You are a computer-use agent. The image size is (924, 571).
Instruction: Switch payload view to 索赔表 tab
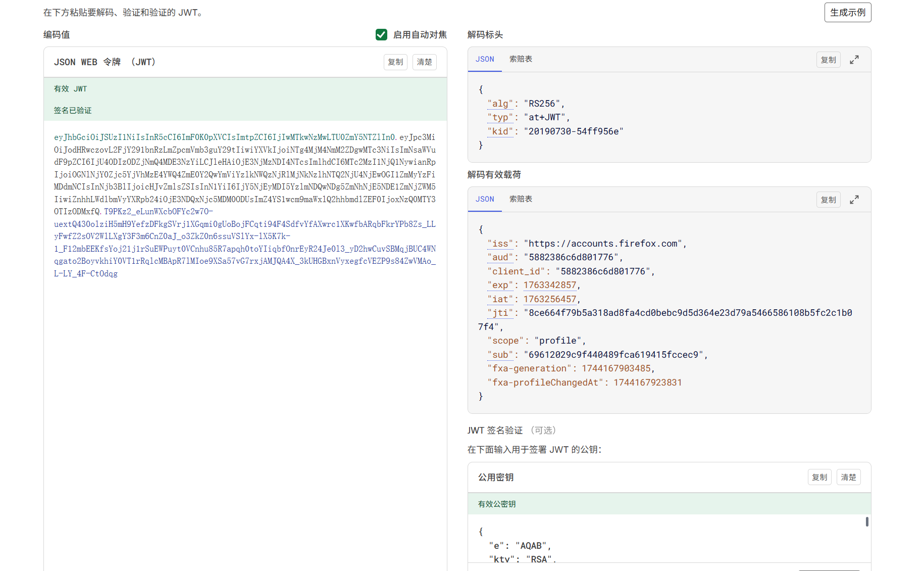click(x=521, y=200)
